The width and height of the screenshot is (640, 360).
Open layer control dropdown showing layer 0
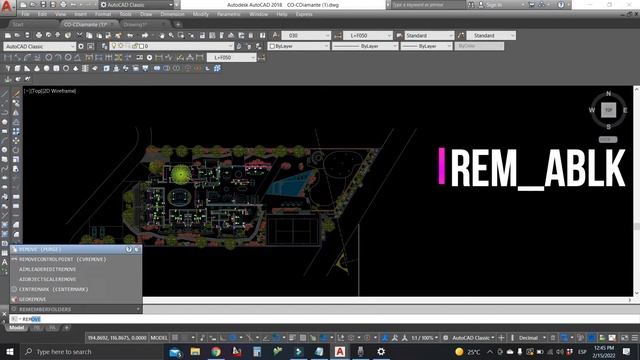171,47
